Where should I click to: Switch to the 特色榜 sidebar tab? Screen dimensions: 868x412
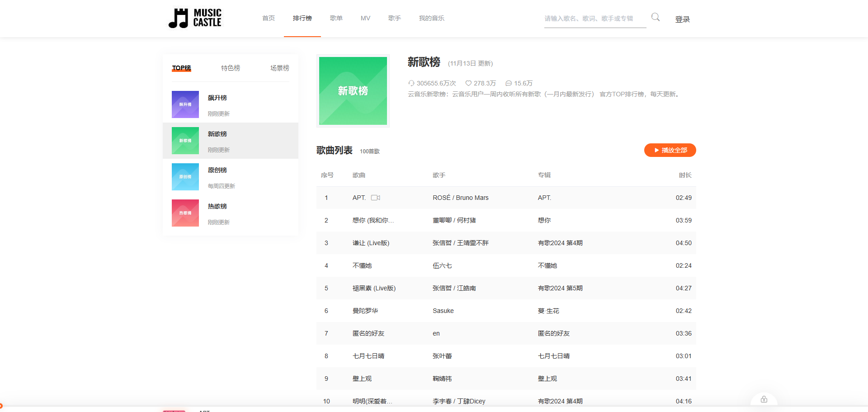pyautogui.click(x=231, y=68)
